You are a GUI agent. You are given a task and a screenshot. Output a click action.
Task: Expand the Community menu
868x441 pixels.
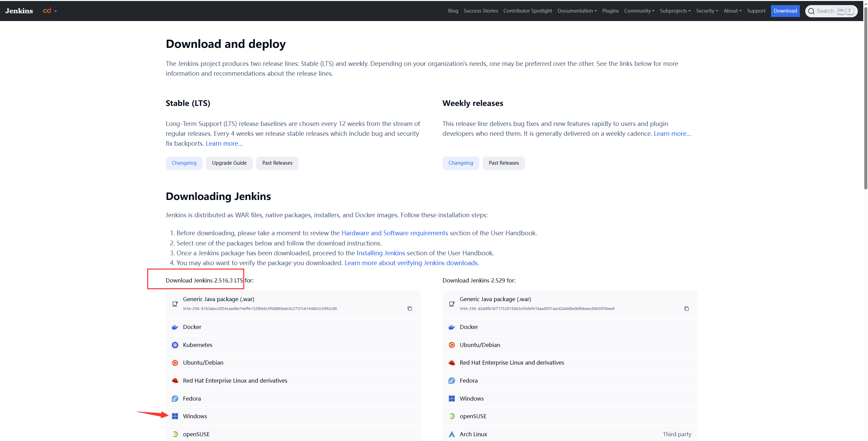(639, 11)
